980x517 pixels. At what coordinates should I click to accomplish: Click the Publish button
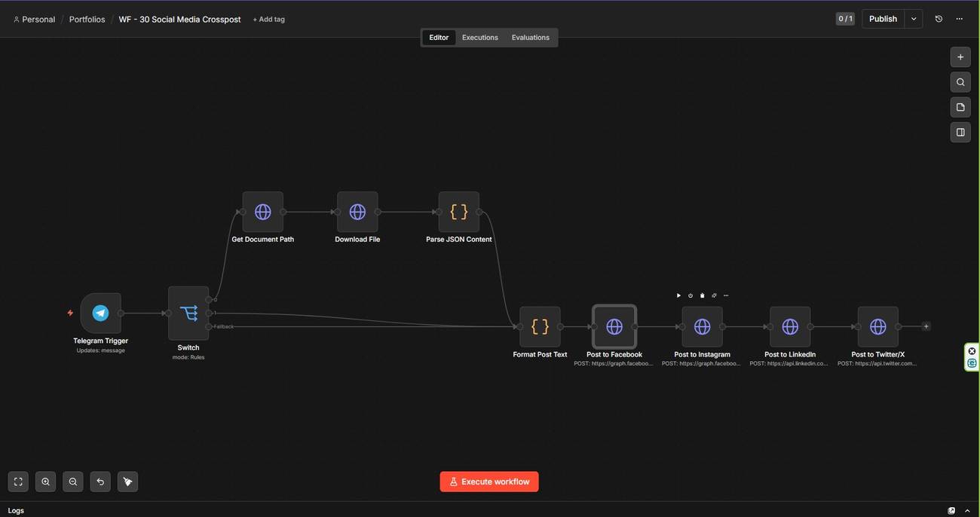point(883,19)
